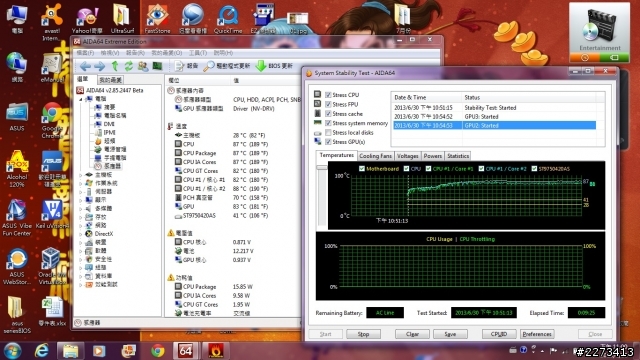
Task: Switch to Voltages tab
Action: [x=407, y=156]
